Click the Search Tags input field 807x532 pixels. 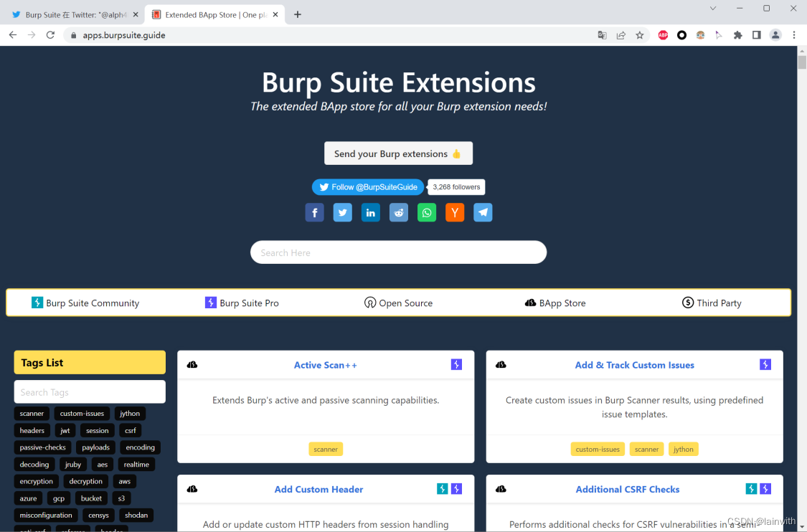pyautogui.click(x=90, y=392)
